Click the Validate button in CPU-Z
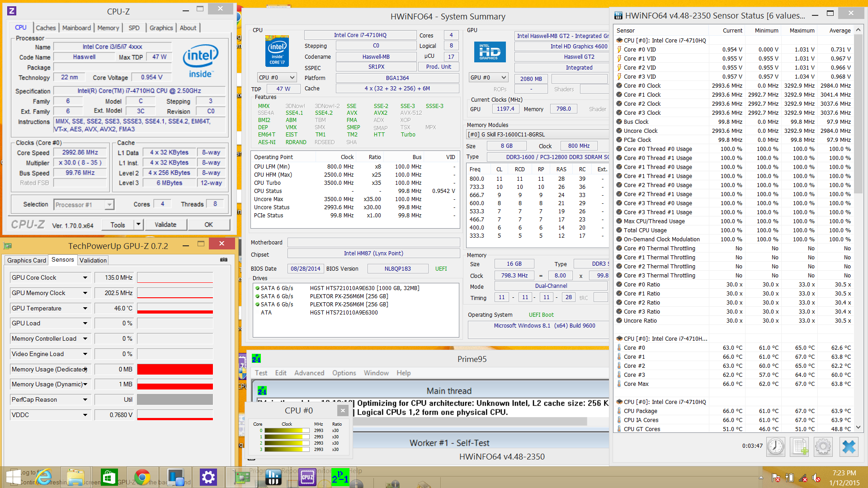868x488 pixels. 165,225
